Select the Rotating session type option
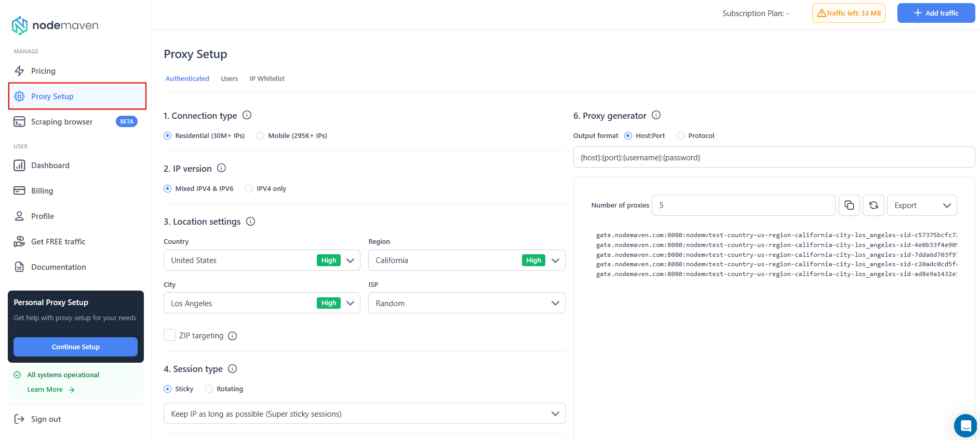The width and height of the screenshot is (980, 440). pyautogui.click(x=209, y=389)
